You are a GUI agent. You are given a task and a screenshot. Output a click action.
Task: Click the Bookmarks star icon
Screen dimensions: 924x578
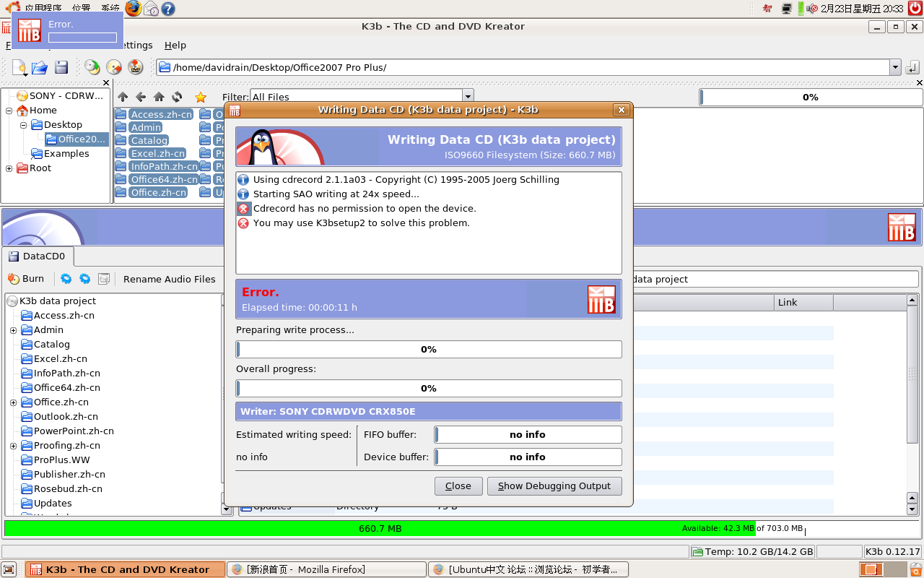point(201,97)
